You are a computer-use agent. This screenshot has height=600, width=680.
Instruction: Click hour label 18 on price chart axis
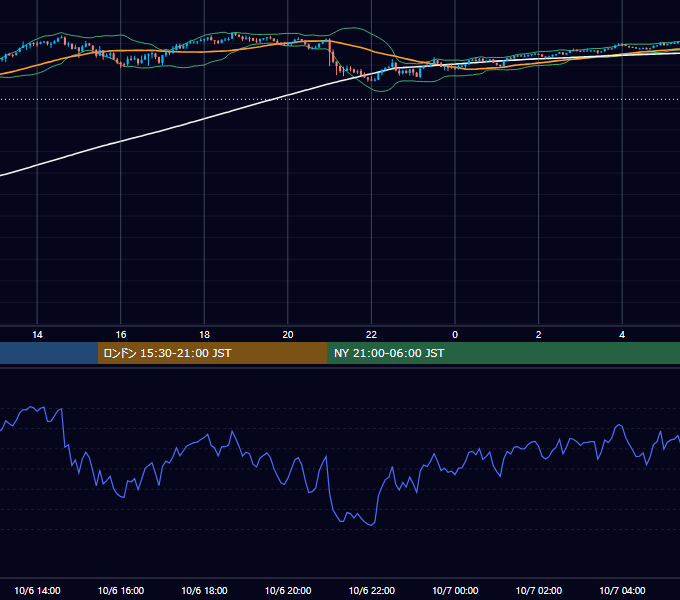[x=204, y=335]
